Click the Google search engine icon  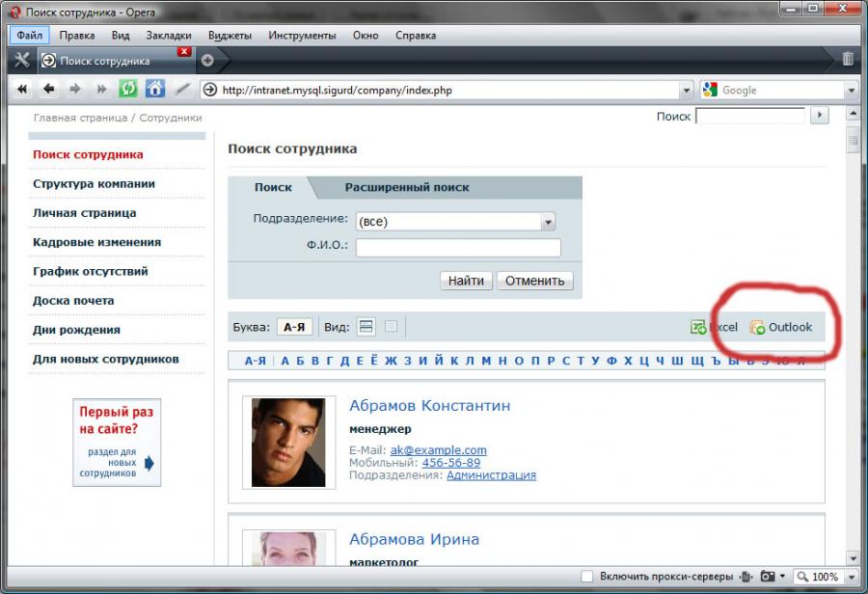point(709,90)
